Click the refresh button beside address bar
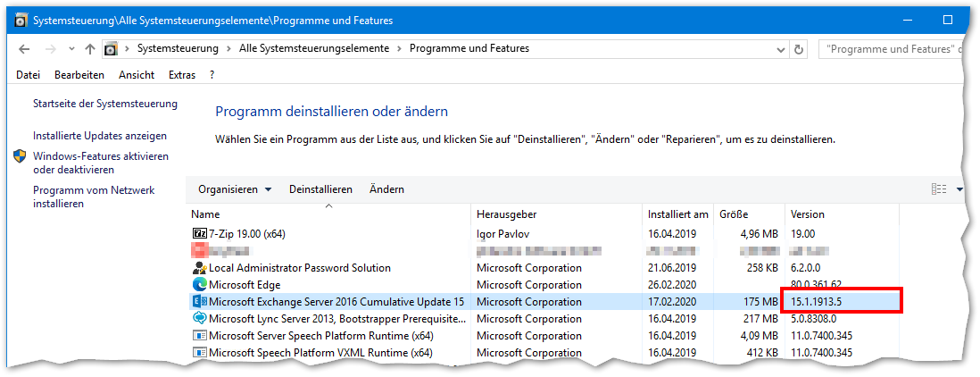Screen dimensions: 980x377 pyautogui.click(x=799, y=48)
